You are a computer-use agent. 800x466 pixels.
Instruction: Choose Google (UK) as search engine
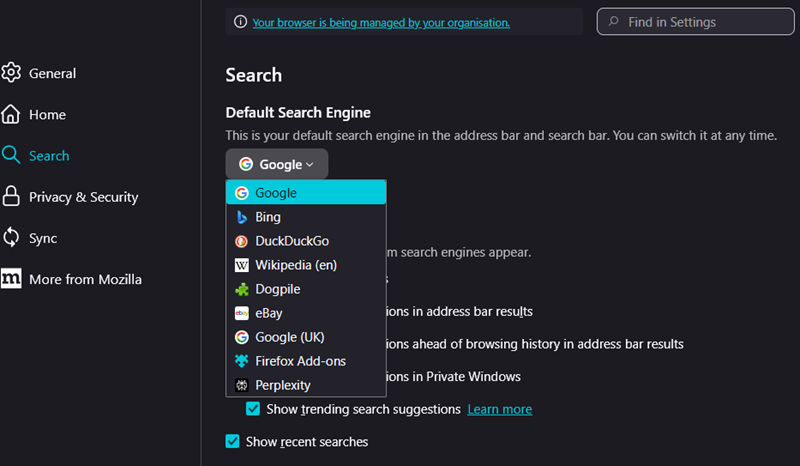289,337
